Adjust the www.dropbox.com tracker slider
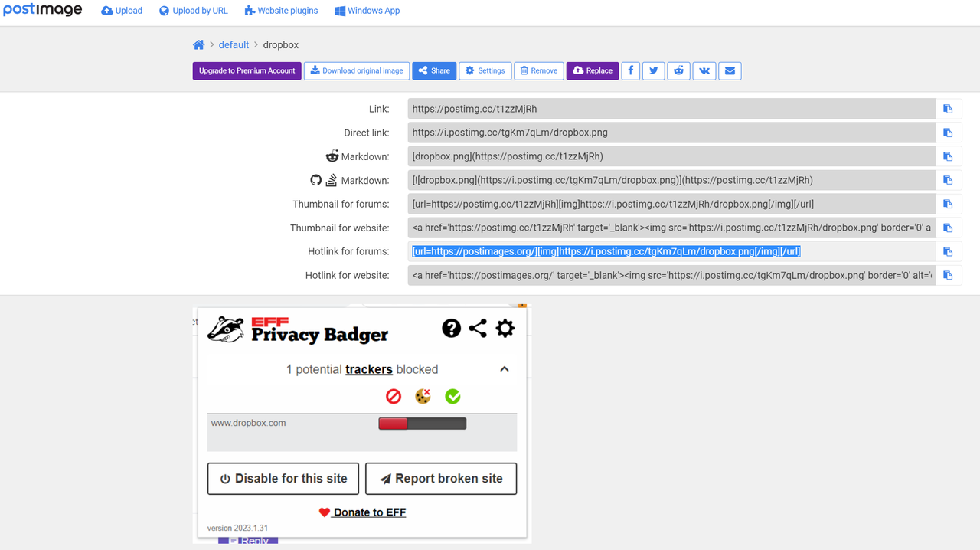980x550 pixels. pyautogui.click(x=423, y=424)
